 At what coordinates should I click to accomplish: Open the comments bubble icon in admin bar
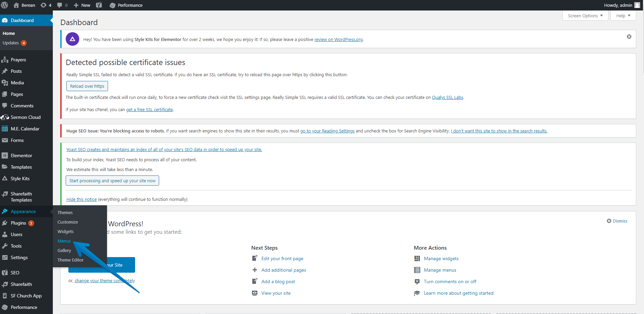[x=60, y=5]
